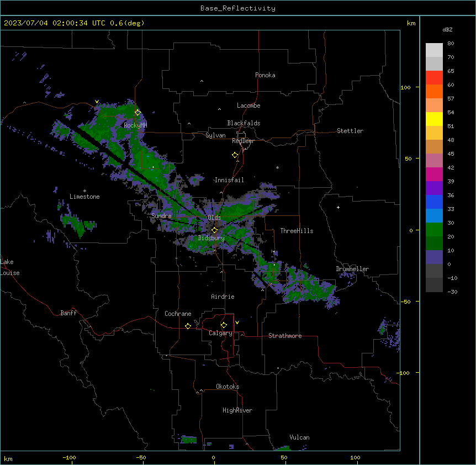Click the HighRiver city label
The width and height of the screenshot is (476, 465).
coord(237,410)
